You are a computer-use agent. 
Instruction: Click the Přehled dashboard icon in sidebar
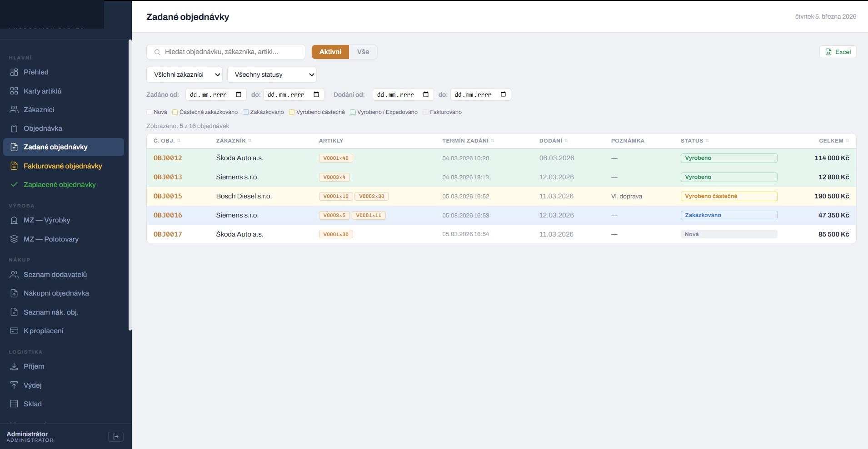click(14, 72)
